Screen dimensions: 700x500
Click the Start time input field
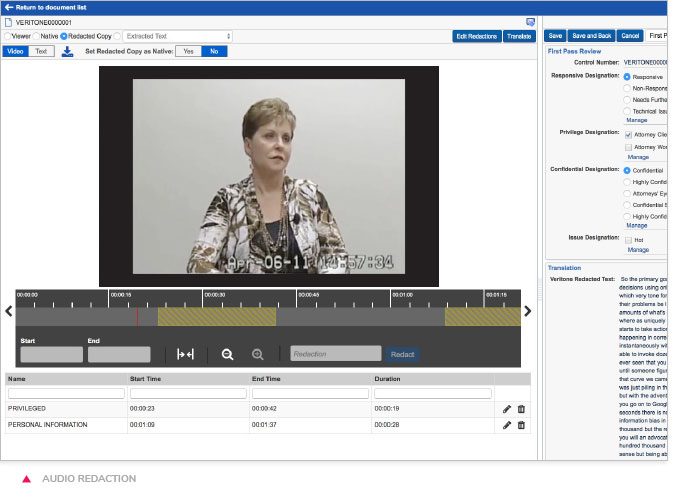pyautogui.click(x=51, y=354)
